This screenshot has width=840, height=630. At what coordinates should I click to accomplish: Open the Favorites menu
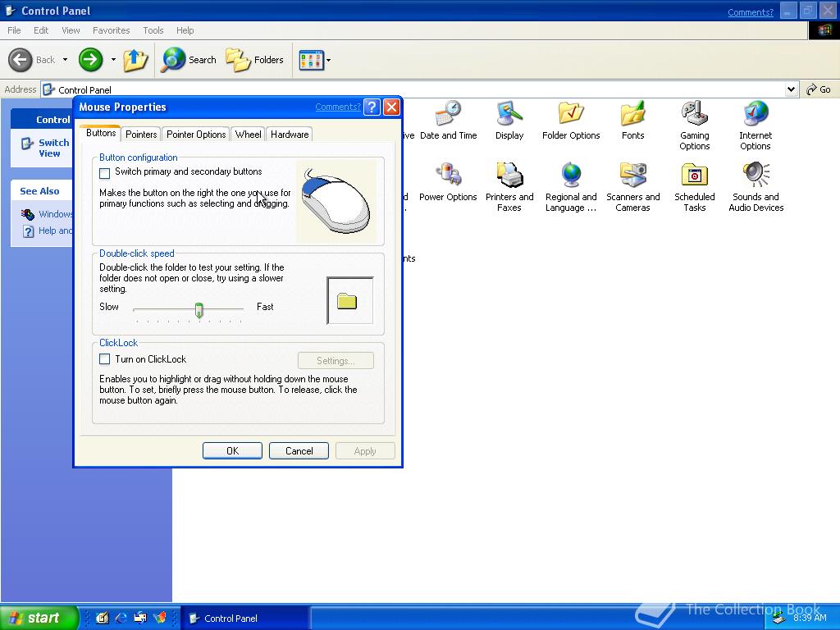112,30
